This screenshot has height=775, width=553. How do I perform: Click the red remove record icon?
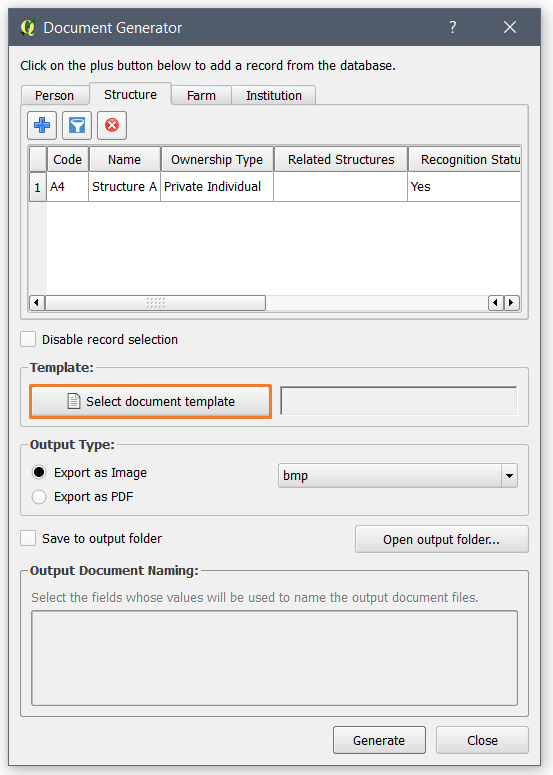(x=112, y=125)
